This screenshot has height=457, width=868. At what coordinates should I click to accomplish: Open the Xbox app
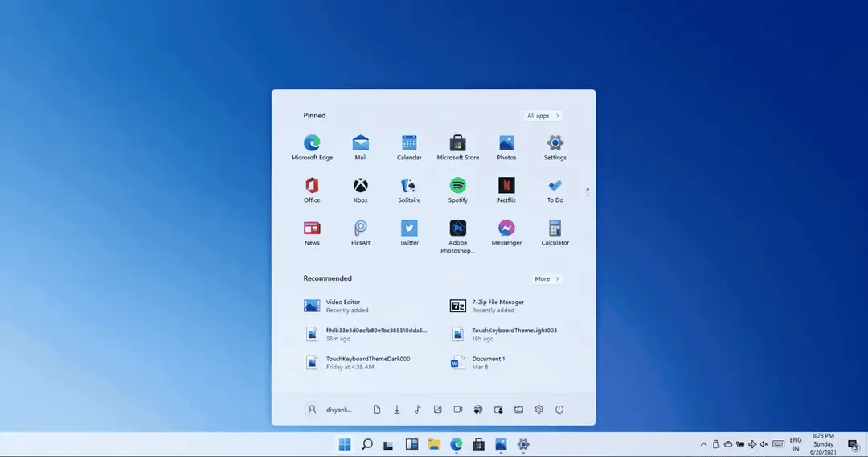pos(360,190)
